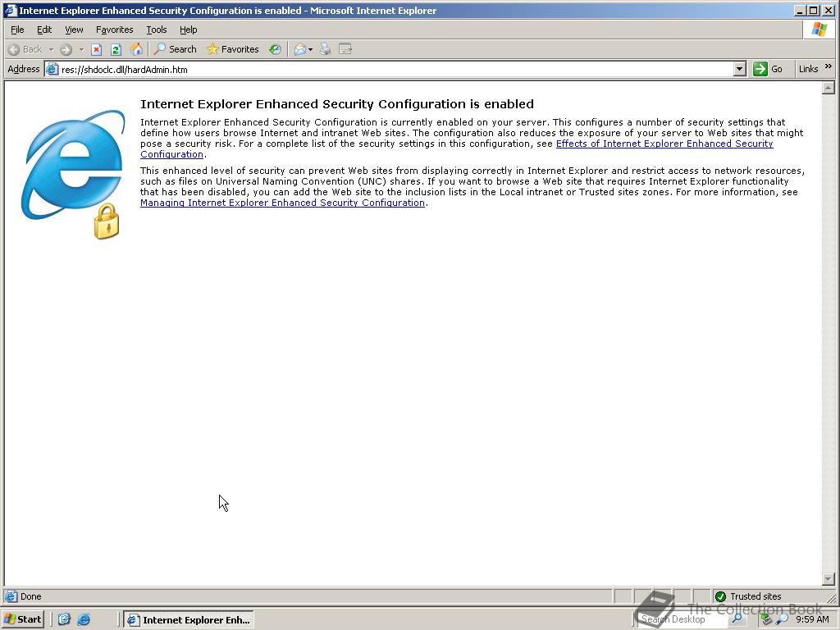The height and width of the screenshot is (630, 840).
Task: Click the Internet Explorer logo image
Action: pos(73,174)
